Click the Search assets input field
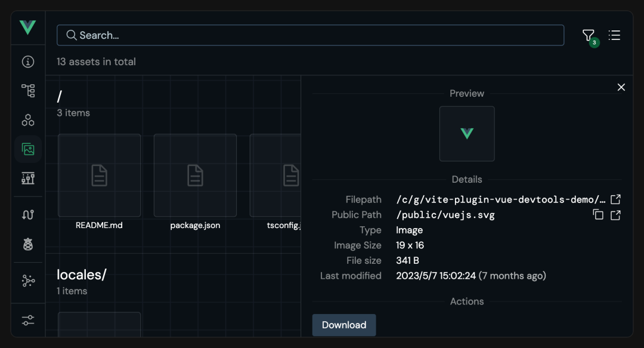The image size is (644, 348). (310, 35)
